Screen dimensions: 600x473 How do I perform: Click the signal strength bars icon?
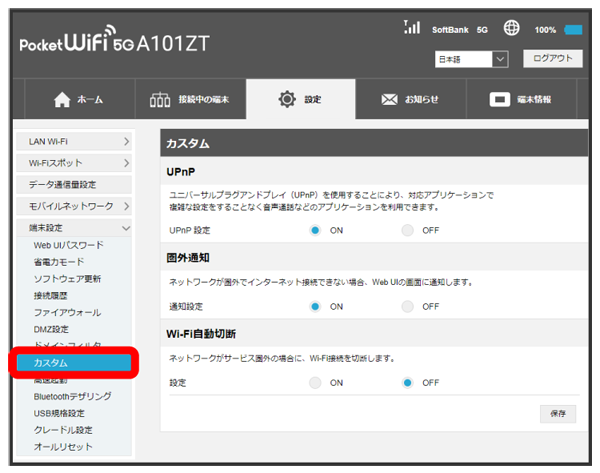click(410, 29)
